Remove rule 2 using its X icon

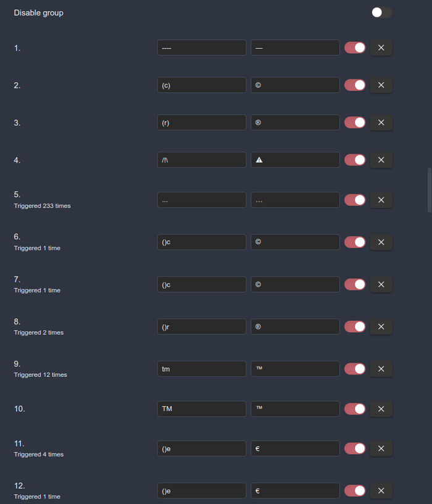tap(381, 85)
